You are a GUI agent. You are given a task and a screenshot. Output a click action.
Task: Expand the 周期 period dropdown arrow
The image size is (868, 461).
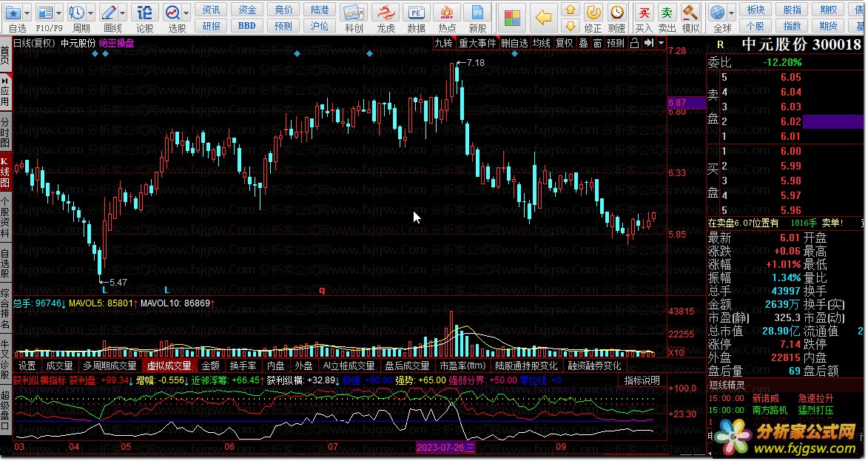(x=91, y=12)
